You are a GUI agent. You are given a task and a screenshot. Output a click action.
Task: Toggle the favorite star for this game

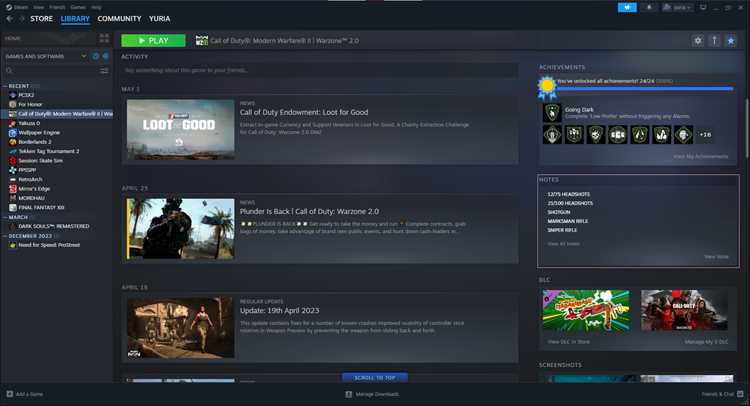(731, 41)
